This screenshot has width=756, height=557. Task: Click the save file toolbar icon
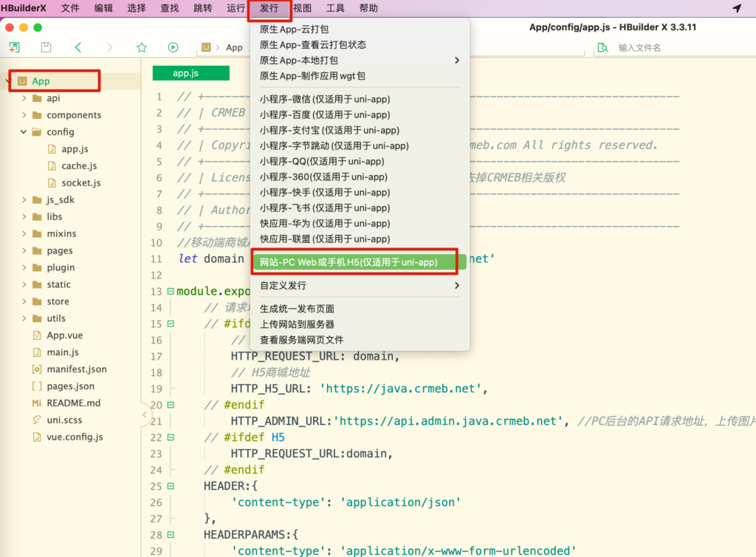tap(46, 47)
